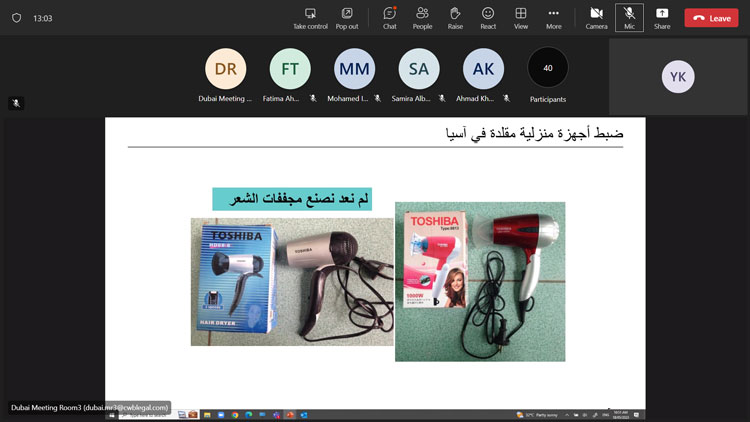This screenshot has height=422, width=750.
Task: Select Fatima's FT participant avatar
Action: click(x=290, y=69)
